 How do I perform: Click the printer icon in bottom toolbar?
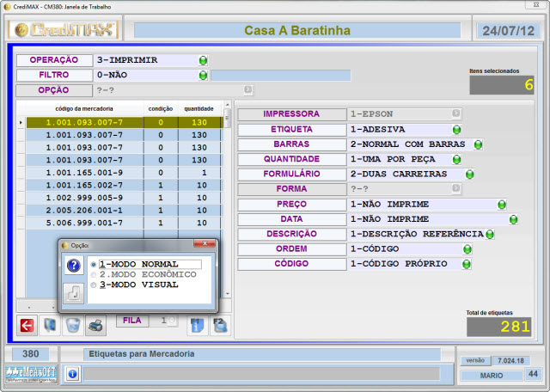(95, 325)
